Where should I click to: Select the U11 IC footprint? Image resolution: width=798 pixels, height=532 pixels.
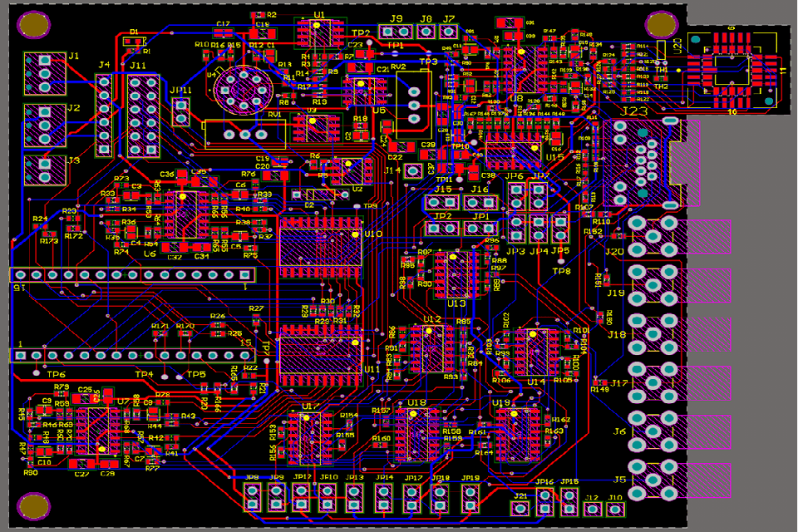pos(321,355)
